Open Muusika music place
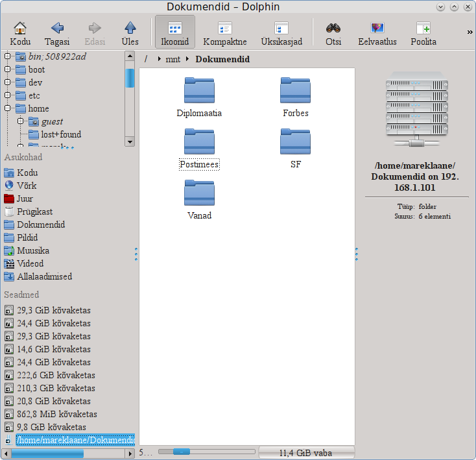Screen dimensions: 476x460 (27, 250)
